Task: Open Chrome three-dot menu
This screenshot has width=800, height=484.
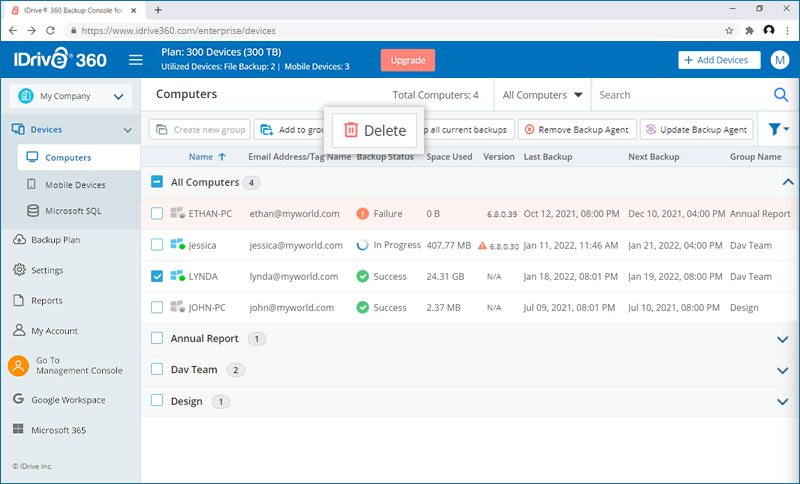Action: [788, 31]
